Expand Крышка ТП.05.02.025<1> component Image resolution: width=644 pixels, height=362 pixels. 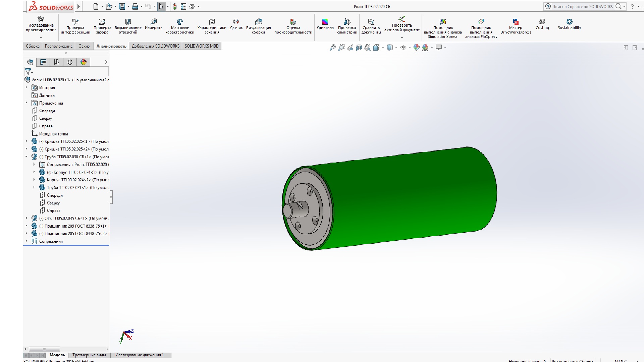coord(26,141)
